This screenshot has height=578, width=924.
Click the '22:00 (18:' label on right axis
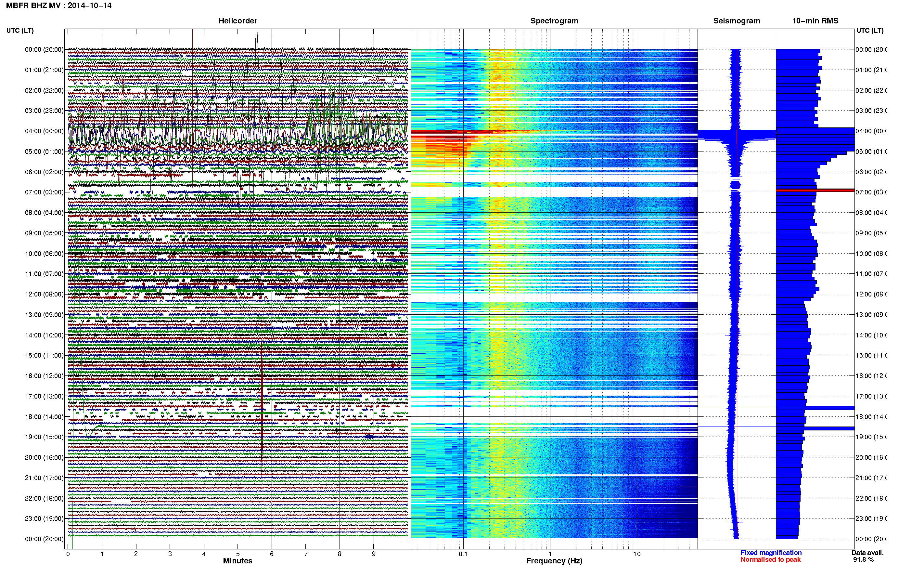(871, 498)
